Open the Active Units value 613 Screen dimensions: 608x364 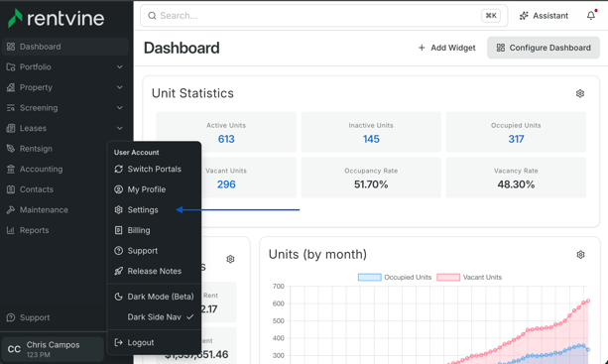pyautogui.click(x=226, y=139)
